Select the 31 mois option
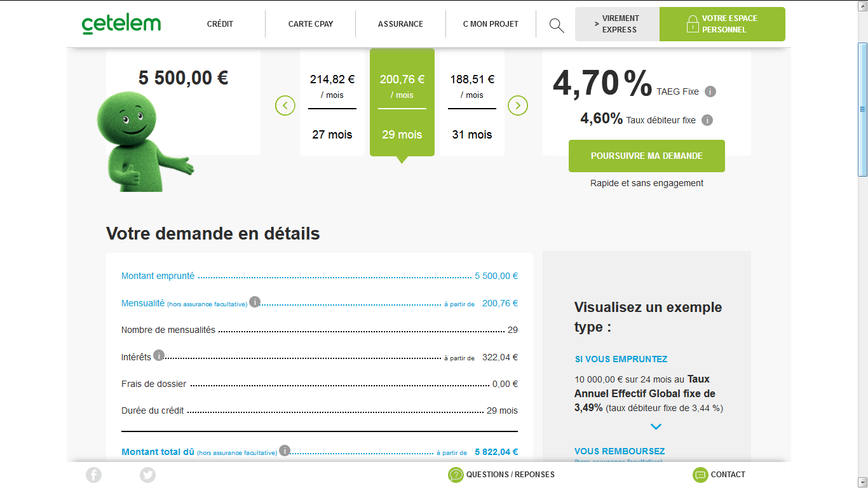This screenshot has width=868, height=488. coord(472,104)
